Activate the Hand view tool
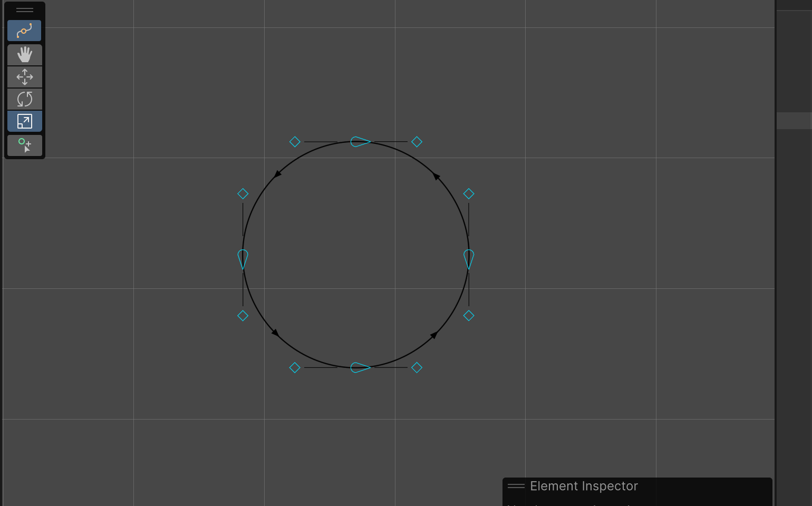Image resolution: width=812 pixels, height=506 pixels. click(x=24, y=55)
